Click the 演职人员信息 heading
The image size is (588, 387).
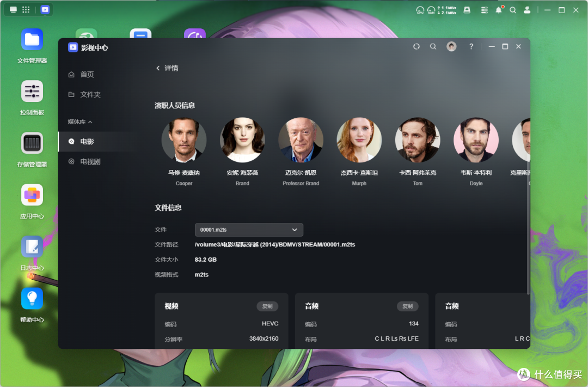click(175, 106)
